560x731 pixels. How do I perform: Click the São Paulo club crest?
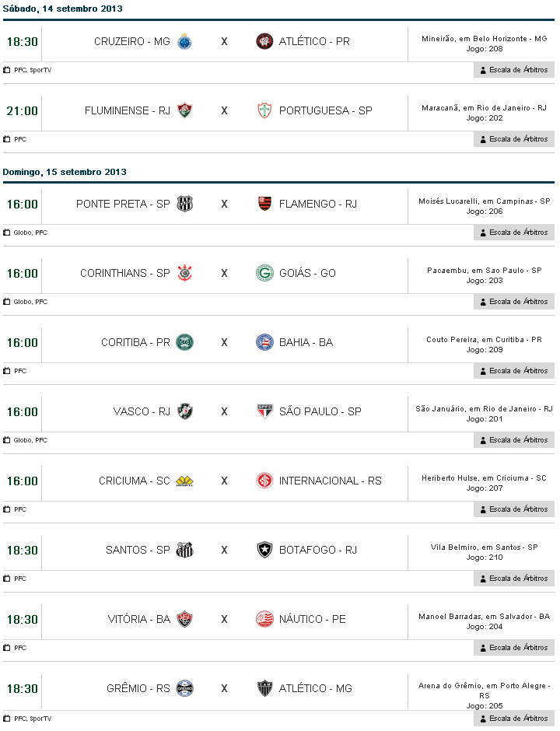coord(264,411)
